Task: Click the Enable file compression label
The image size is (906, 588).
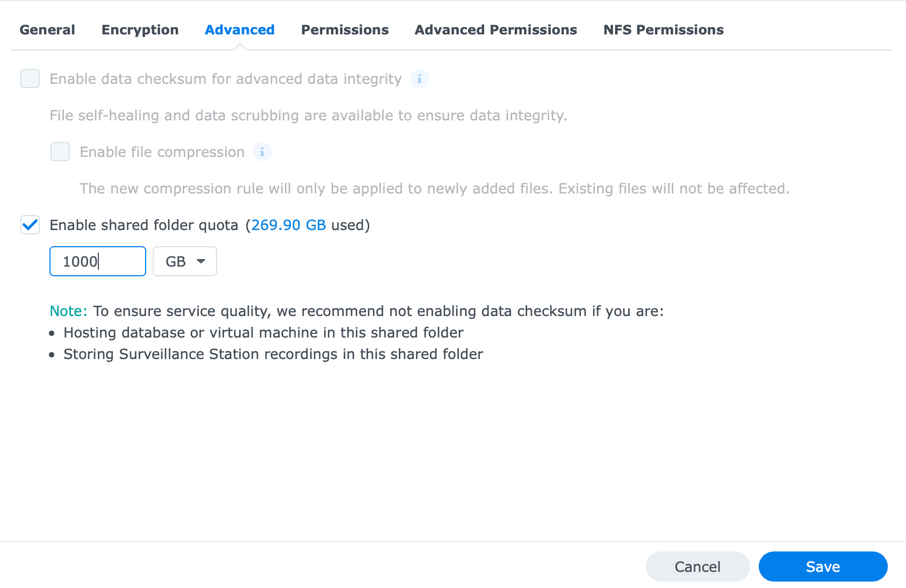Action: [162, 152]
